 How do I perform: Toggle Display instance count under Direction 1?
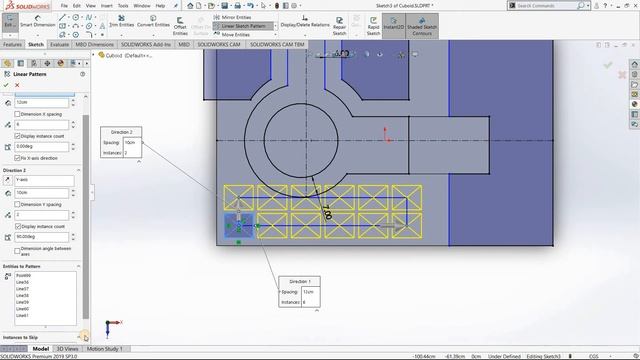tap(17, 136)
